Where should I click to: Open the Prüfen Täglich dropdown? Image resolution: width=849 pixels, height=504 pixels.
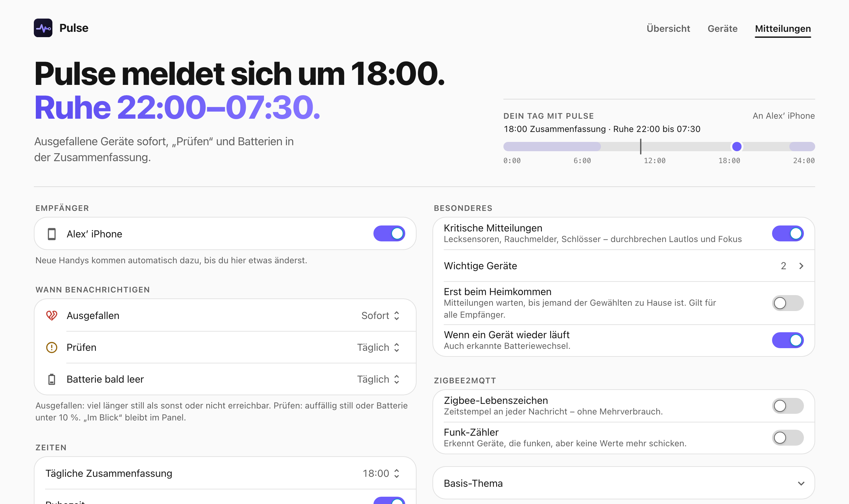(378, 347)
